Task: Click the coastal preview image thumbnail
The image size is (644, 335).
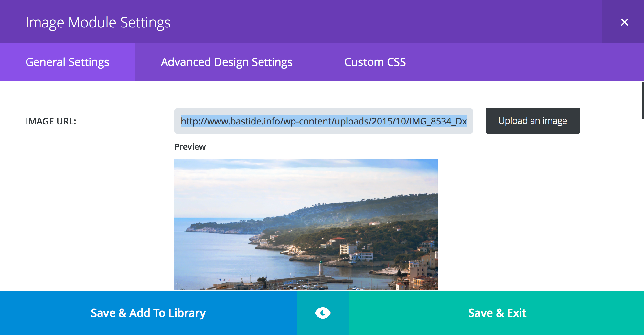Action: tap(306, 224)
